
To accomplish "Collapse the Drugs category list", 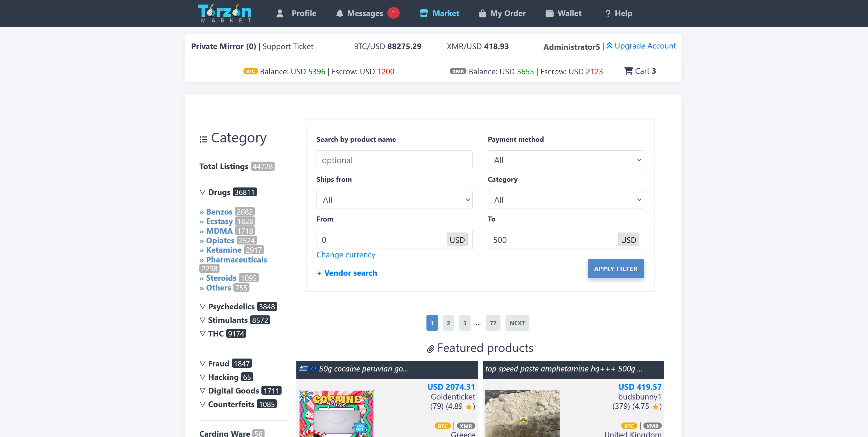I will tap(203, 192).
